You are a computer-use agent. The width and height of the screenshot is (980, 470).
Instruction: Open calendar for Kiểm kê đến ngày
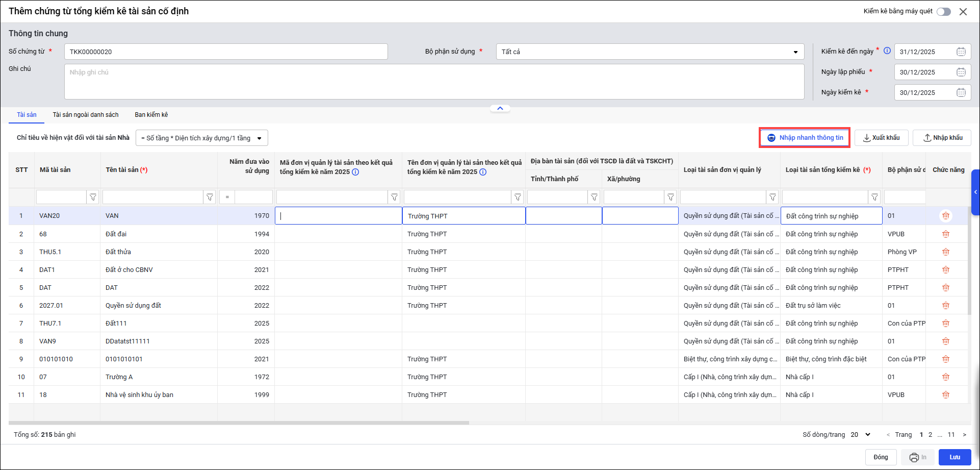961,52
